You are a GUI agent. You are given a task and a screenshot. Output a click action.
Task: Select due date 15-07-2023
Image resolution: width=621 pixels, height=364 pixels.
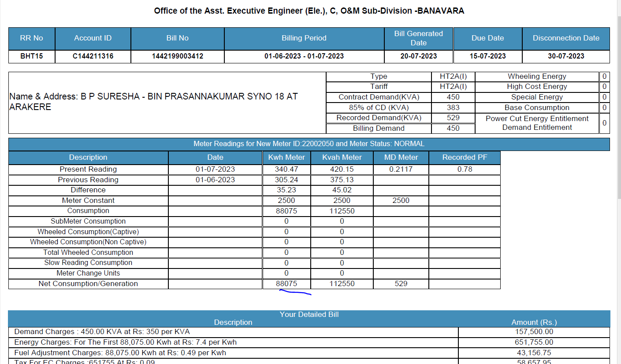487,56
